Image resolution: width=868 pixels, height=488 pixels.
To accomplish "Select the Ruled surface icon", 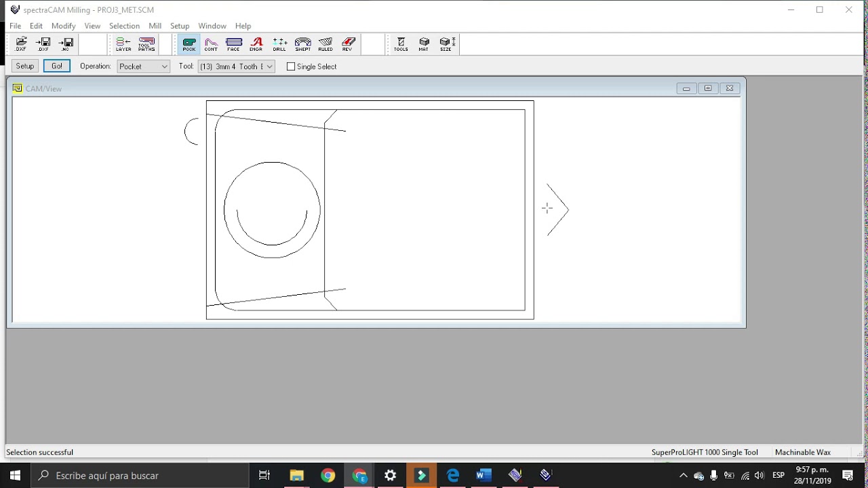I will click(x=325, y=45).
